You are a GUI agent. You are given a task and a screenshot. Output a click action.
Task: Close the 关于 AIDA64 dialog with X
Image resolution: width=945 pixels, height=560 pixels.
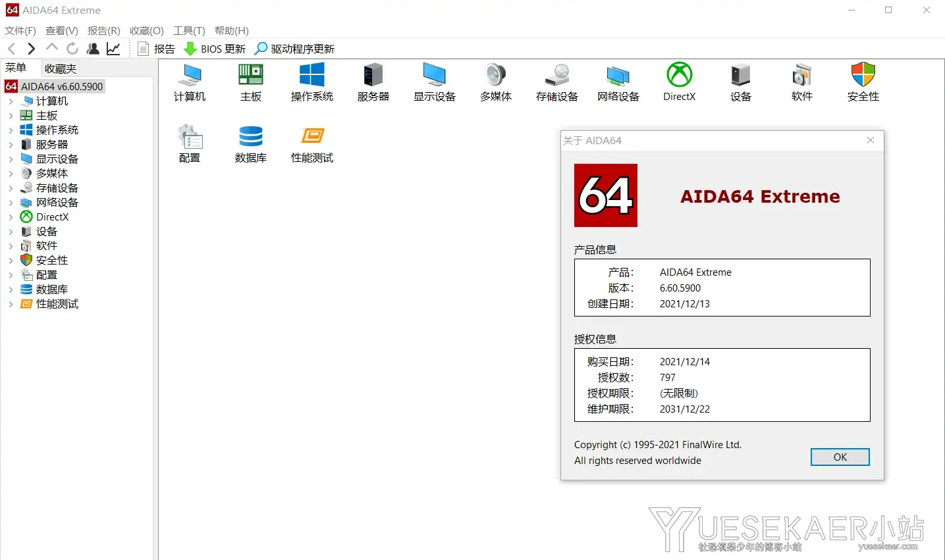[871, 140]
